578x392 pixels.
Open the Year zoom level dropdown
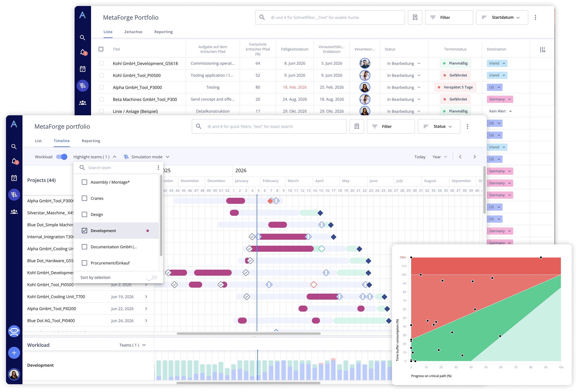pos(439,157)
